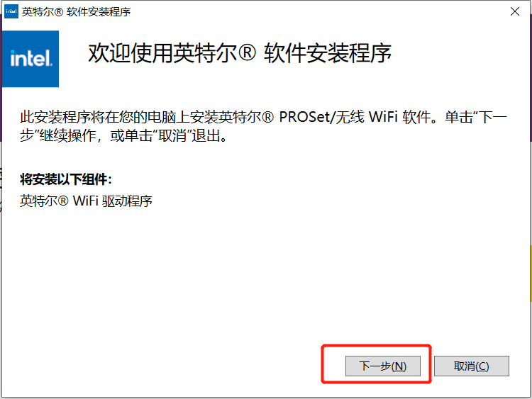Close the Intel installer window
The height and width of the screenshot is (399, 532).
[515, 11]
